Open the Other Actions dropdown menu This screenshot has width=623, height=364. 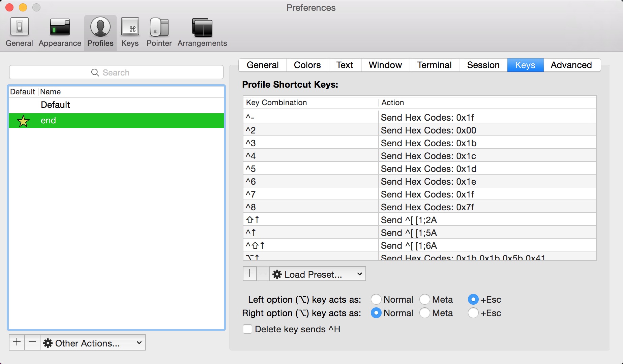click(93, 343)
